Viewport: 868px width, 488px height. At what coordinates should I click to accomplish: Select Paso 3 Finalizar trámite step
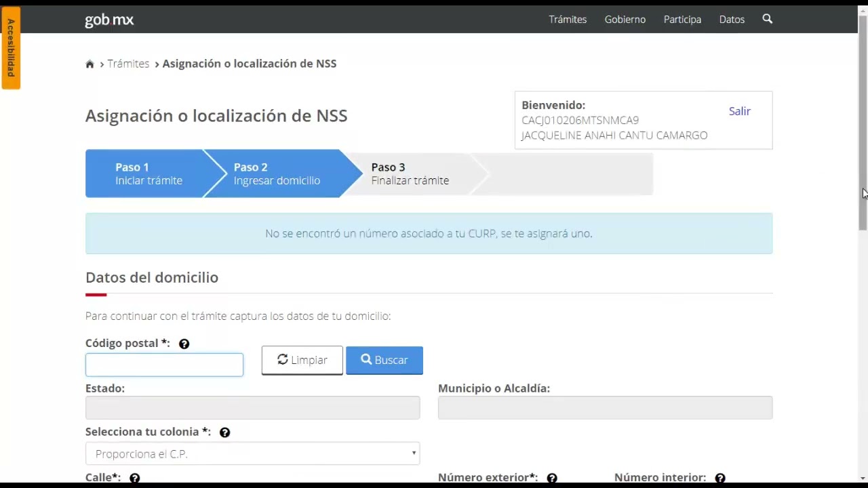click(410, 174)
